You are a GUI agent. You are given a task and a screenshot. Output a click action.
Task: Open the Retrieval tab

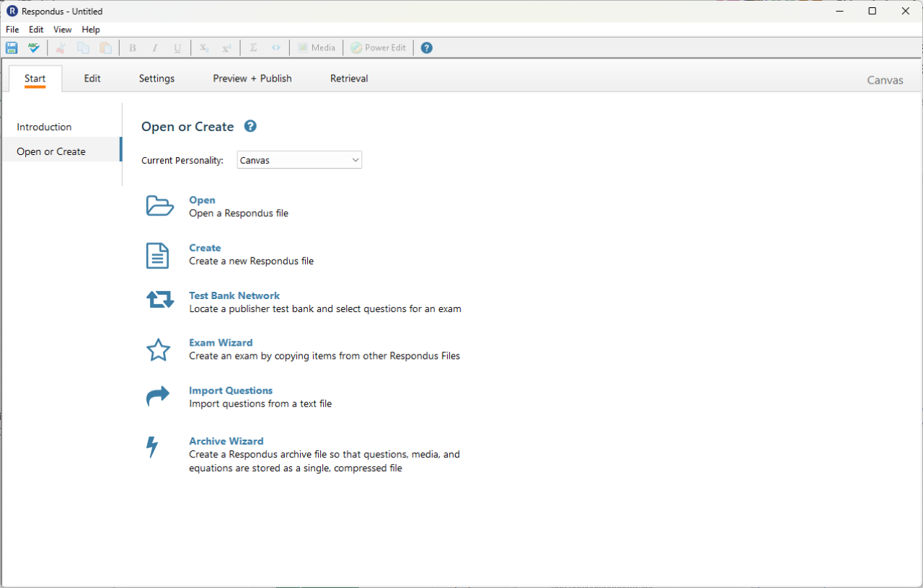tap(348, 79)
